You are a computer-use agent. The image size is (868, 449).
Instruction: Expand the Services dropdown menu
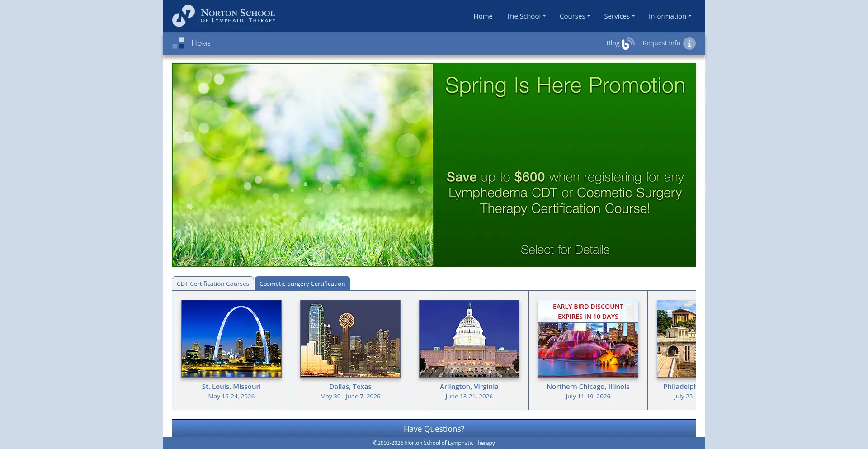(619, 16)
